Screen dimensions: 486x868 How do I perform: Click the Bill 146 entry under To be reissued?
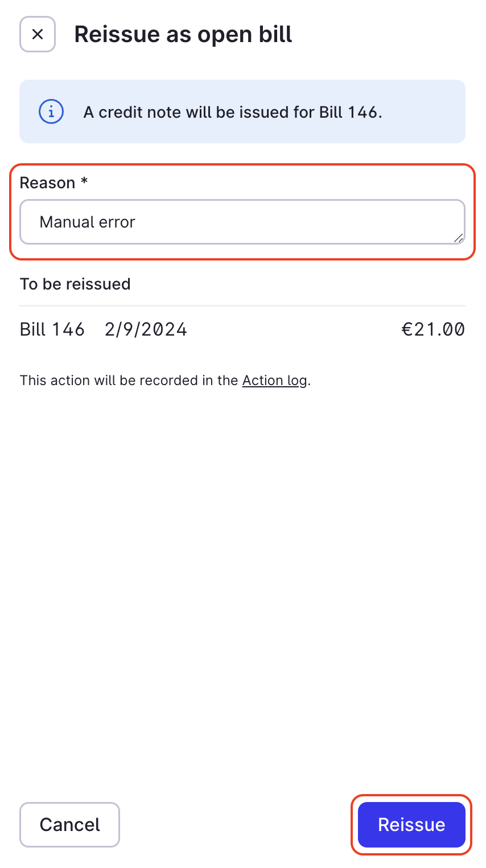[x=52, y=329]
